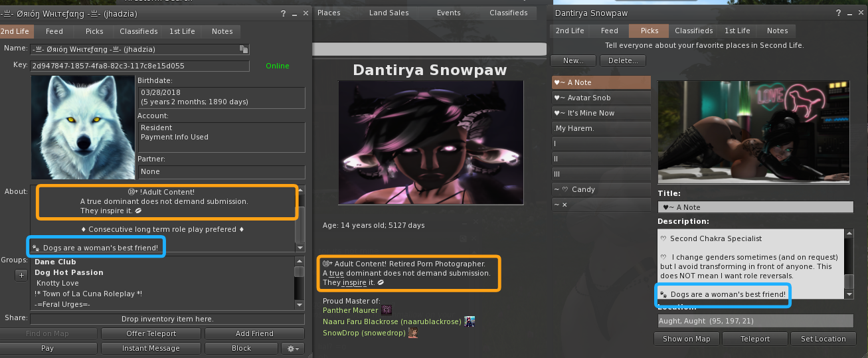
Task: Open Classifieds tab in jhadzia profile
Action: tap(139, 31)
